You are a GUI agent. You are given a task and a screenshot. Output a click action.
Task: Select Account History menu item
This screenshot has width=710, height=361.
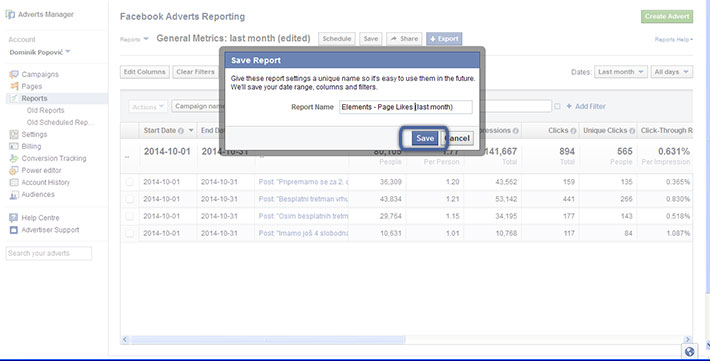tap(46, 183)
